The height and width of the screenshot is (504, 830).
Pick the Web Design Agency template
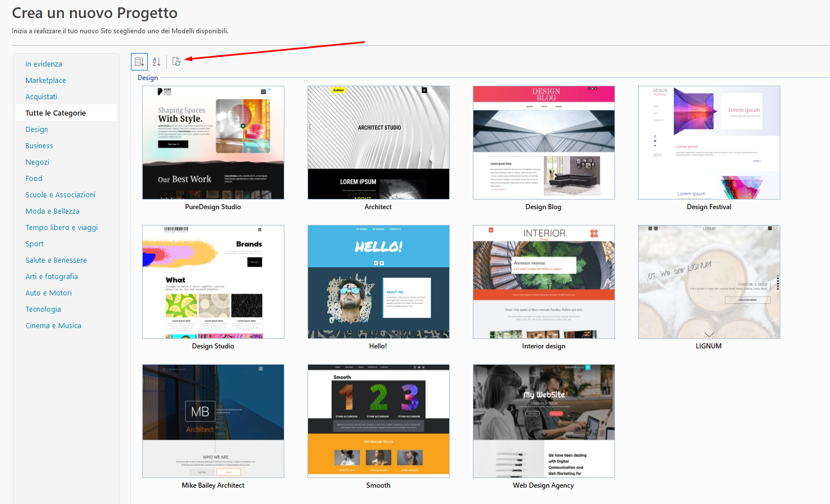(543, 421)
